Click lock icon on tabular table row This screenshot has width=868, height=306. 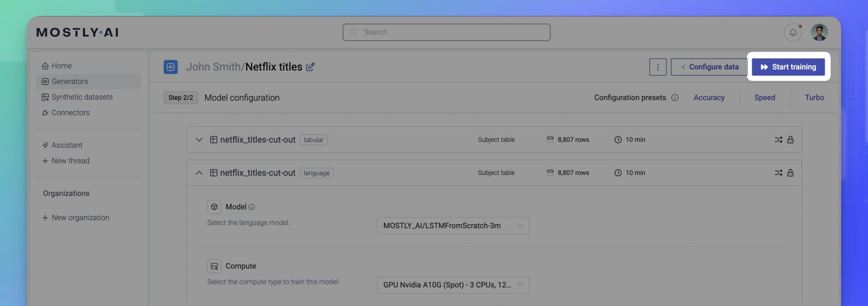(x=790, y=140)
